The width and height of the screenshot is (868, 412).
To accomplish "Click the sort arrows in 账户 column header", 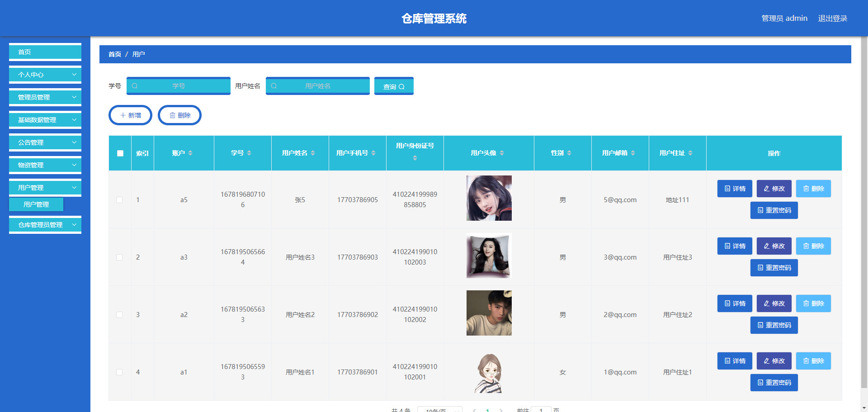I will coord(190,153).
